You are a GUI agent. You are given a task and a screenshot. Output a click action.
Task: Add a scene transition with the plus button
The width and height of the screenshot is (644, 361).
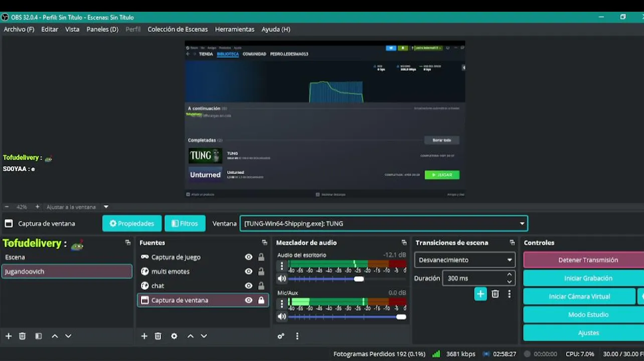click(x=480, y=294)
